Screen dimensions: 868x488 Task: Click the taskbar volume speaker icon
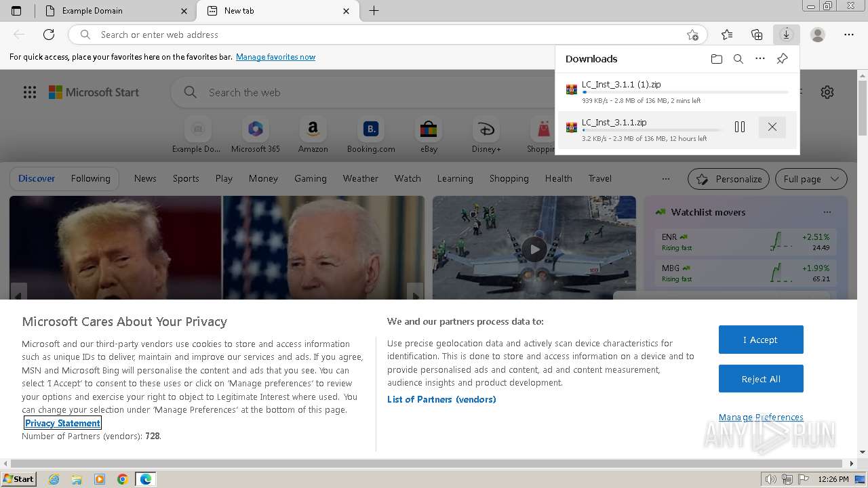coord(770,479)
